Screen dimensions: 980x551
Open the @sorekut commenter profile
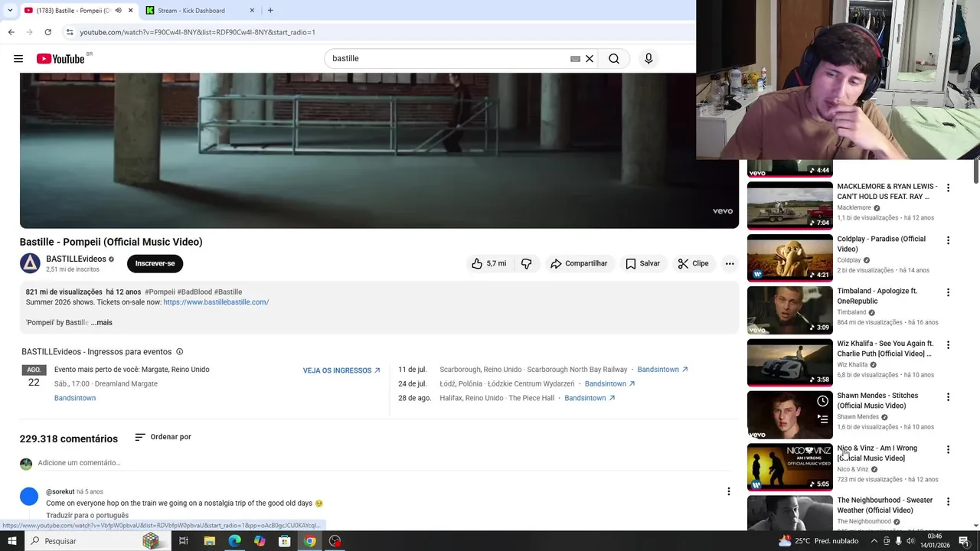pyautogui.click(x=60, y=491)
